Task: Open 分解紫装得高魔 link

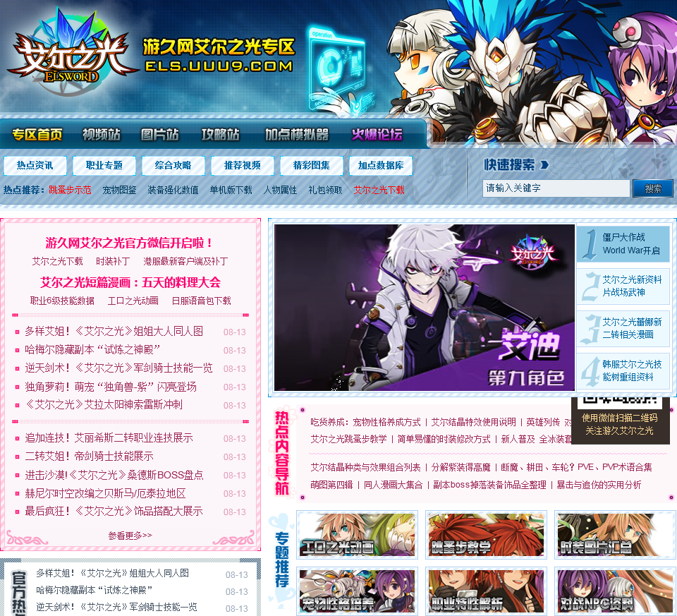Action: 461,467
